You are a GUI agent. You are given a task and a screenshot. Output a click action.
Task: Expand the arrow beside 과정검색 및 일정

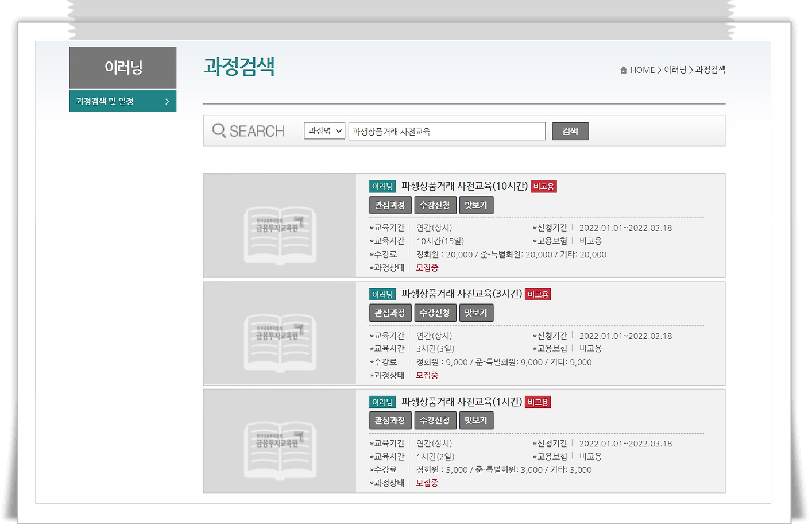[x=167, y=101]
